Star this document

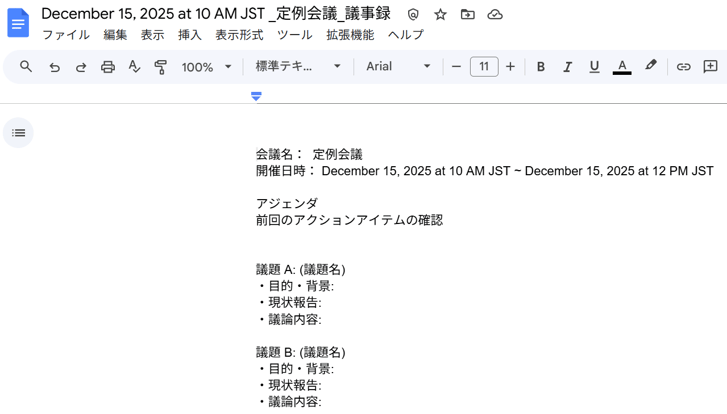tap(440, 14)
